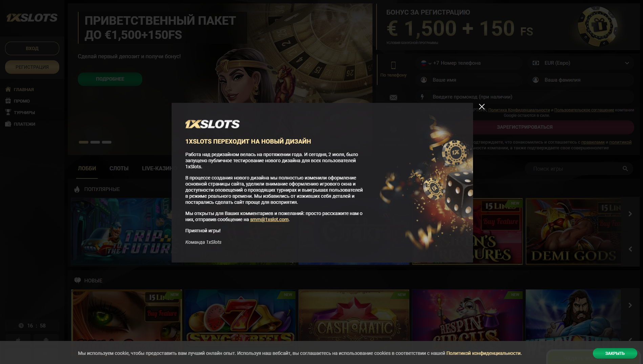Open the Demi Gods game thumbnail

(x=573, y=232)
